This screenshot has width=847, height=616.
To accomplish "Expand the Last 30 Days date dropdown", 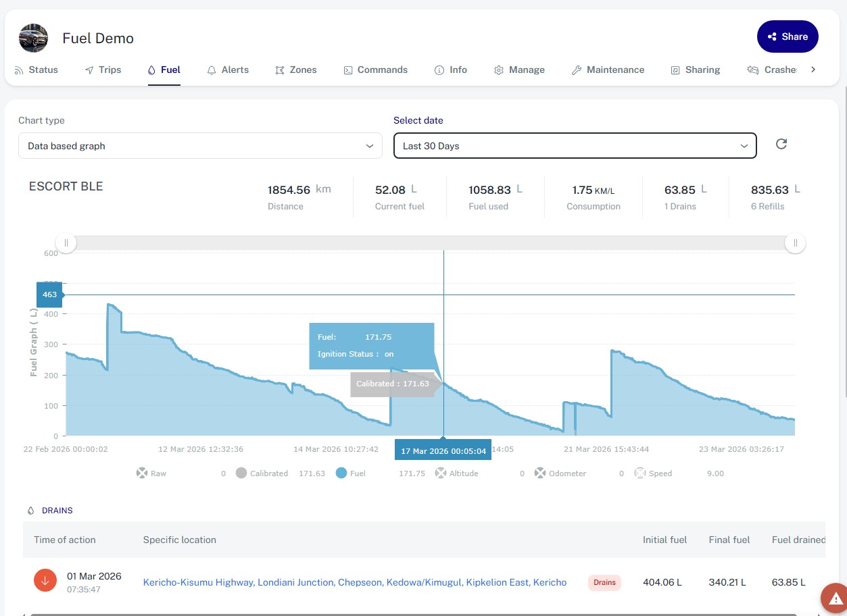I will click(x=575, y=146).
